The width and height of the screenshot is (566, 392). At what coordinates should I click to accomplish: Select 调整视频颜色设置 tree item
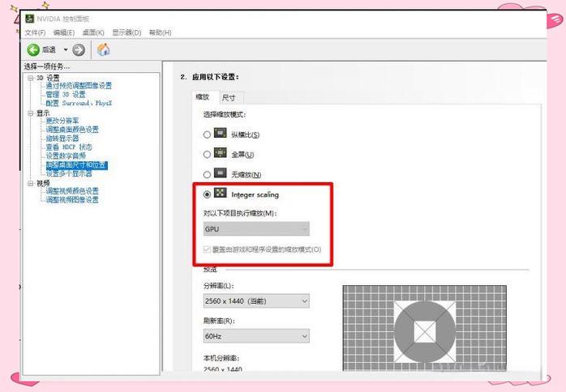click(72, 190)
